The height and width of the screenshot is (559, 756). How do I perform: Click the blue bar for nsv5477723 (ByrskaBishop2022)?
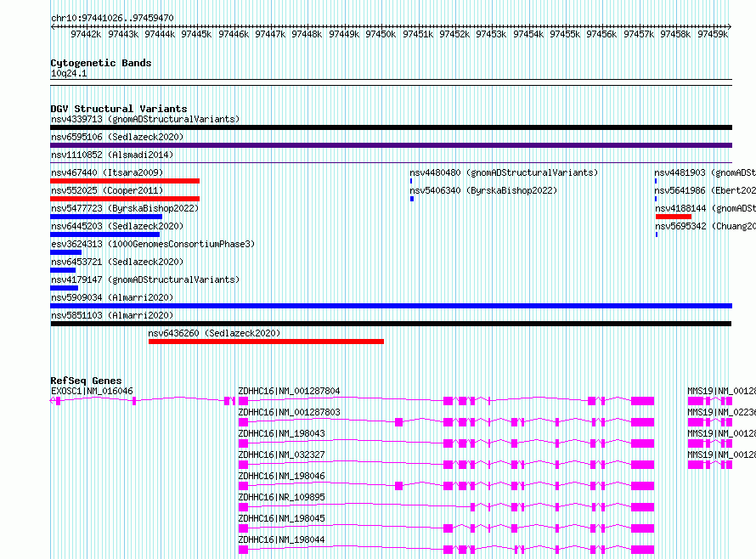point(106,217)
